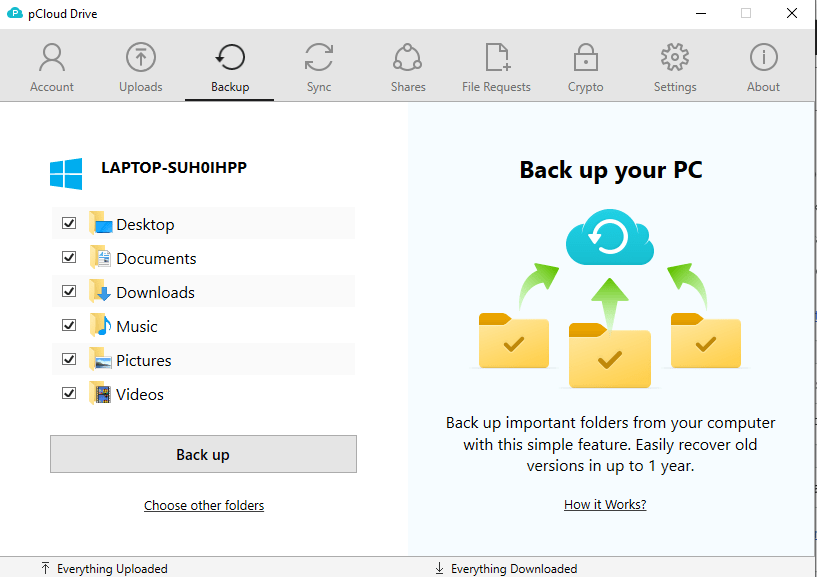
Task: Click the Music folder label
Action: (x=137, y=326)
